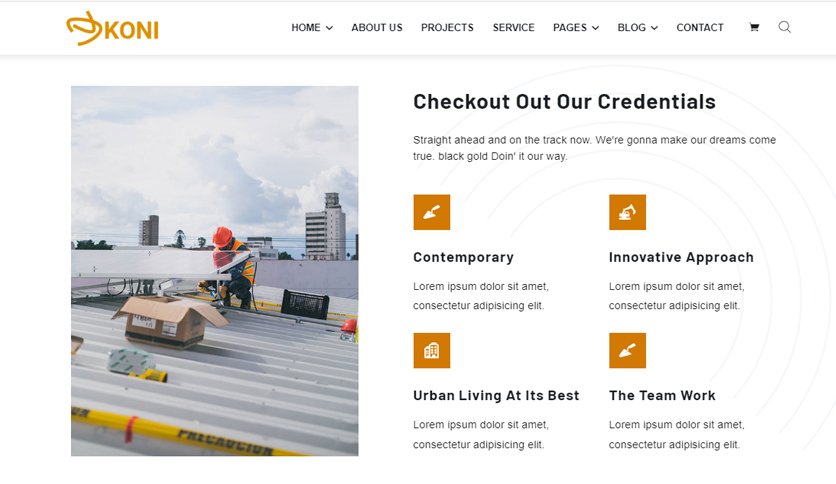Click the Checkout Out Our Credentials title
This screenshot has width=836, height=484.
coord(564,101)
